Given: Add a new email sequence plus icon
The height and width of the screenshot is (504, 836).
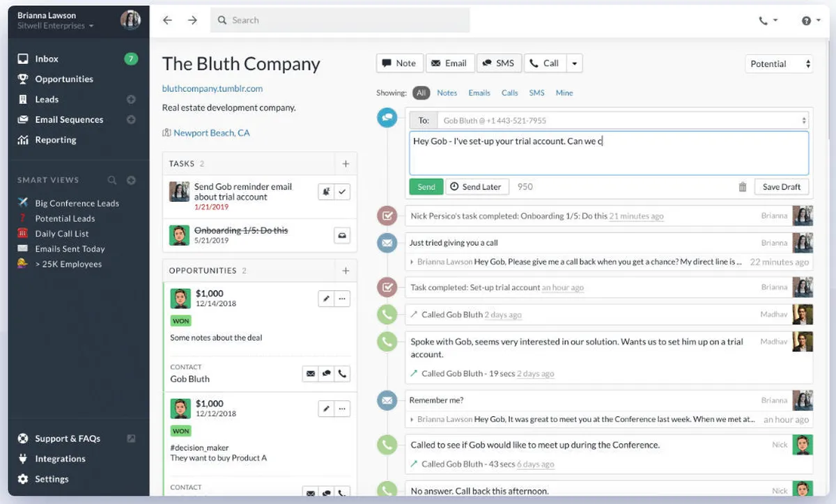Looking at the screenshot, I should click(x=131, y=120).
